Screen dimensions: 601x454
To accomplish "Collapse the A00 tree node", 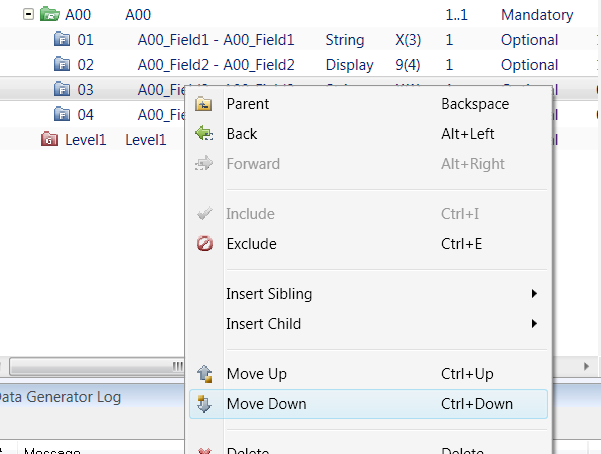I will tap(30, 15).
